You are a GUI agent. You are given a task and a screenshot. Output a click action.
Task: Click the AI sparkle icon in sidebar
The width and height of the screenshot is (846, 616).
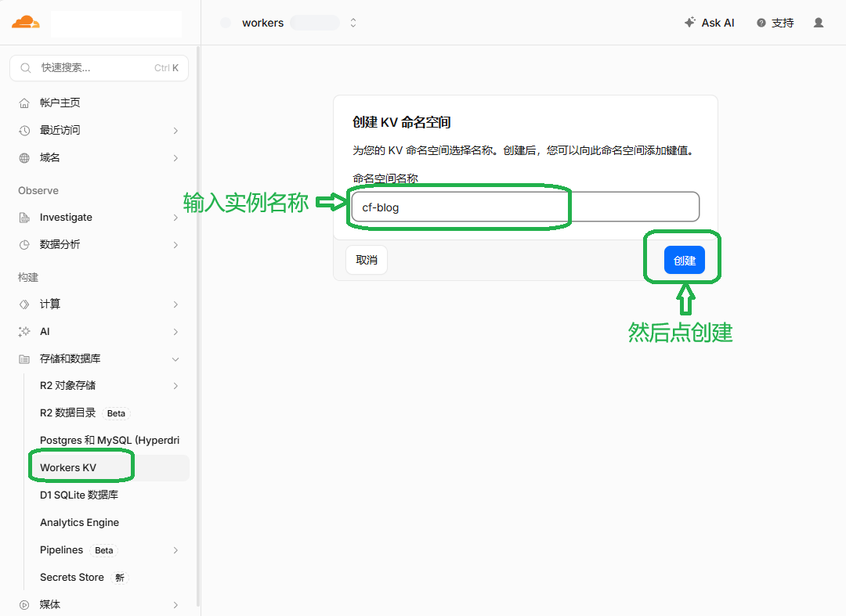pos(24,331)
